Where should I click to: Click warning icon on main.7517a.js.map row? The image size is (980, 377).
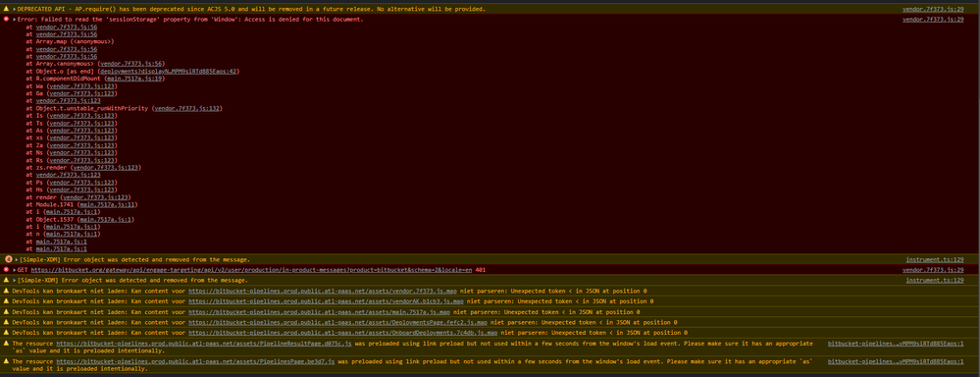[x=6, y=311]
